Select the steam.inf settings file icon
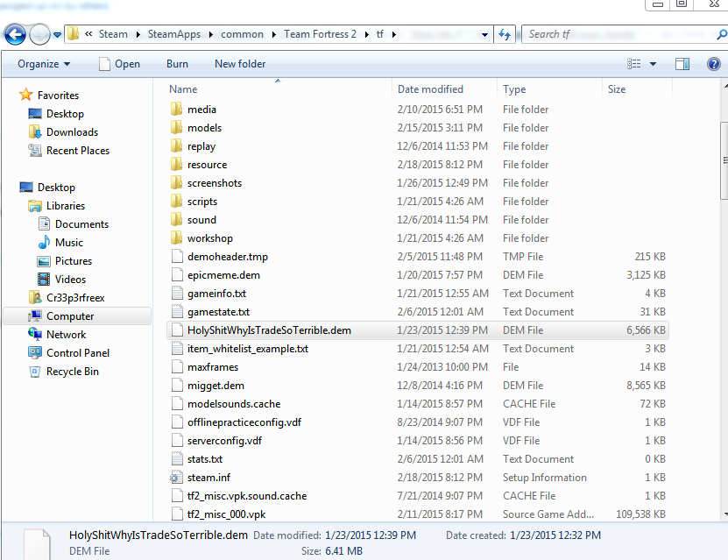 click(x=176, y=478)
